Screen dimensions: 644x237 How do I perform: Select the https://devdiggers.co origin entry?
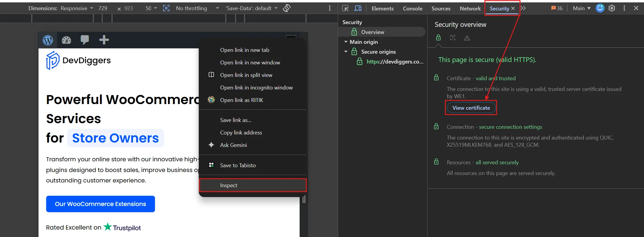tap(390, 62)
